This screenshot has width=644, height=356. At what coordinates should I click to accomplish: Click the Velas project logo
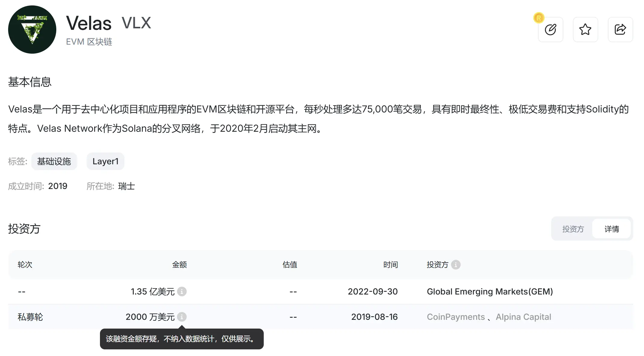(x=32, y=29)
